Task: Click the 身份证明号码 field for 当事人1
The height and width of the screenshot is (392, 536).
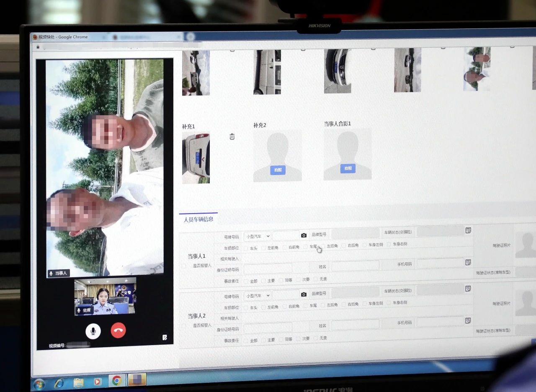Action: 268,268
